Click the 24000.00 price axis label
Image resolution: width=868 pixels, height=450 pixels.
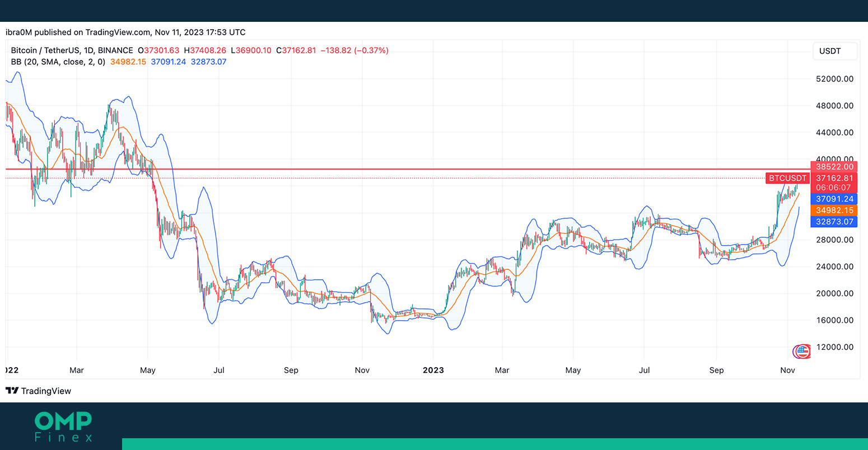tap(834, 266)
